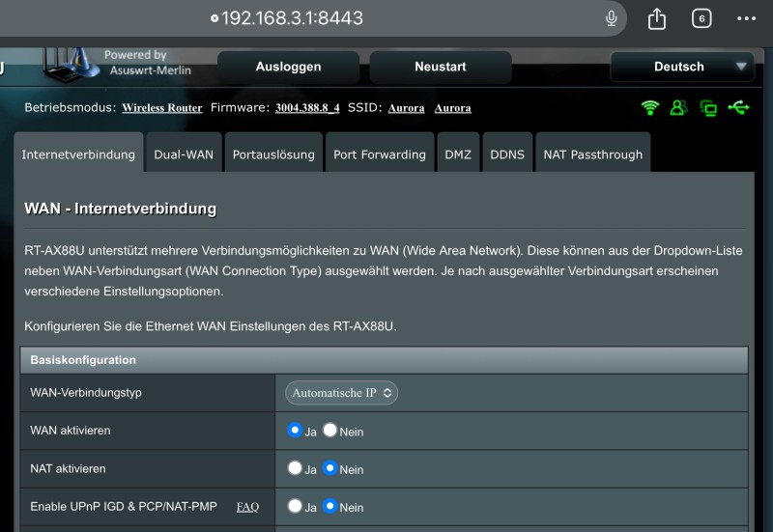The width and height of the screenshot is (773, 532).
Task: Switch to the Dual-WAN tab
Action: click(x=184, y=154)
